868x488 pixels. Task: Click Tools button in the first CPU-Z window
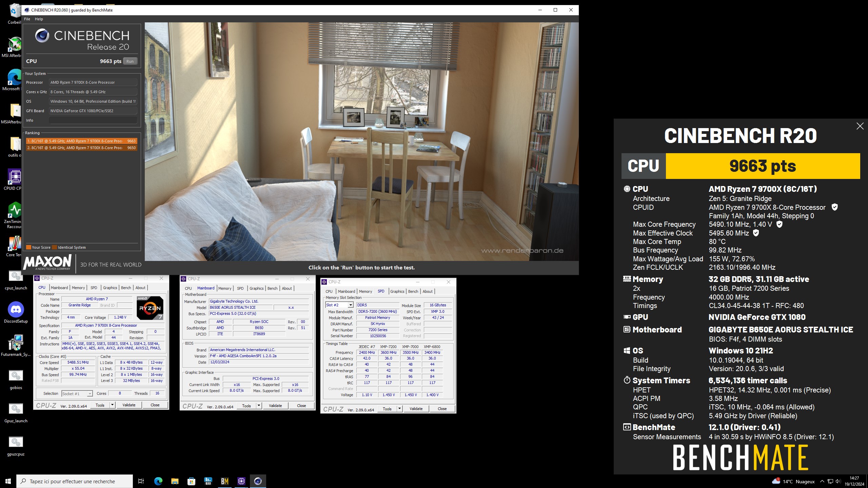coord(100,405)
